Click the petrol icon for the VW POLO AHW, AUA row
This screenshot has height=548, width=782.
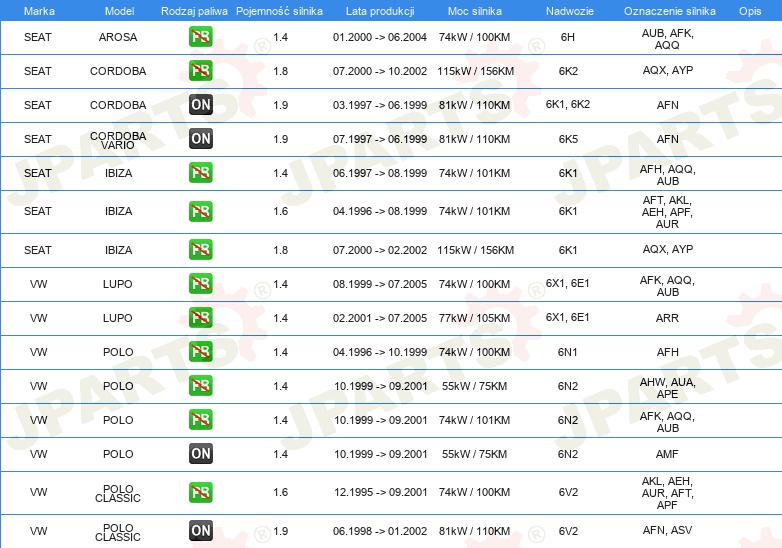click(200, 385)
